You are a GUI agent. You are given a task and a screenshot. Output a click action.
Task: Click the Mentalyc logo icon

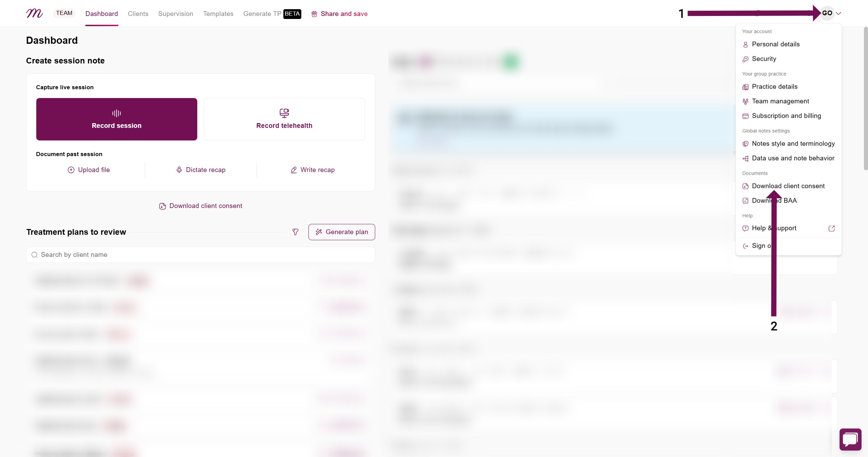click(35, 13)
